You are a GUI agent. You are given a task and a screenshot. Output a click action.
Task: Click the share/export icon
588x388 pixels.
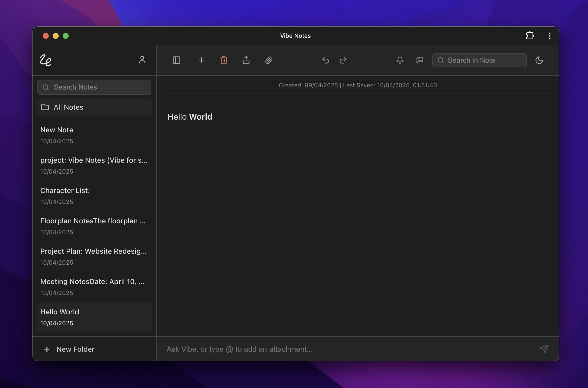pos(246,60)
